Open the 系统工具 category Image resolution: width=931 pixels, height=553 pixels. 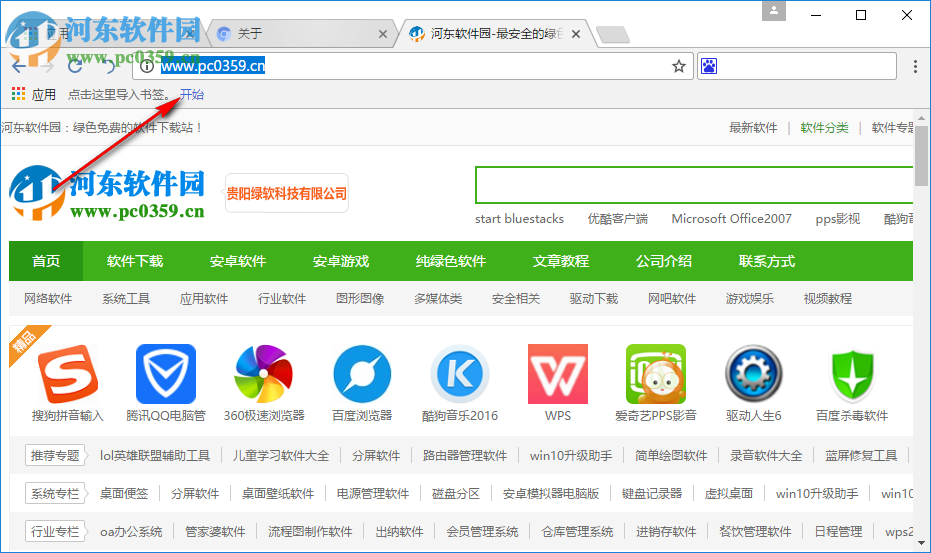pyautogui.click(x=126, y=299)
